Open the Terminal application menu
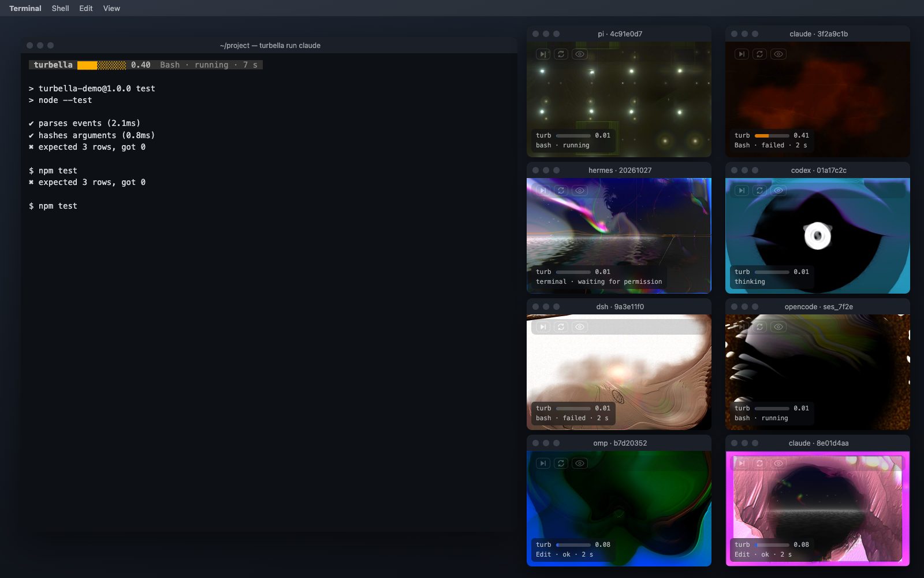This screenshot has height=578, width=924. pos(25,8)
